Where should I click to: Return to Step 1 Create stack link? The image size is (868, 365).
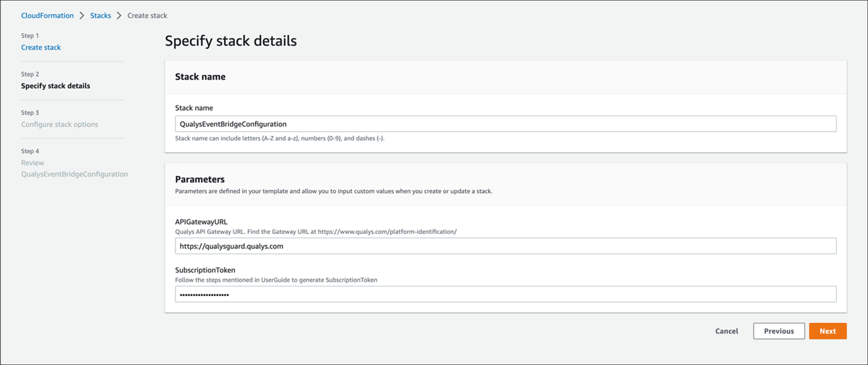click(41, 47)
